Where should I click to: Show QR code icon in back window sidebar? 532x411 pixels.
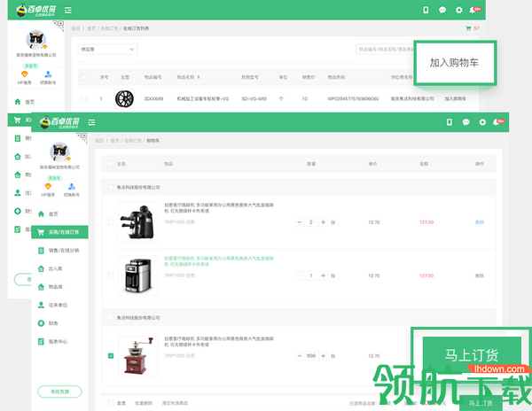59,25
